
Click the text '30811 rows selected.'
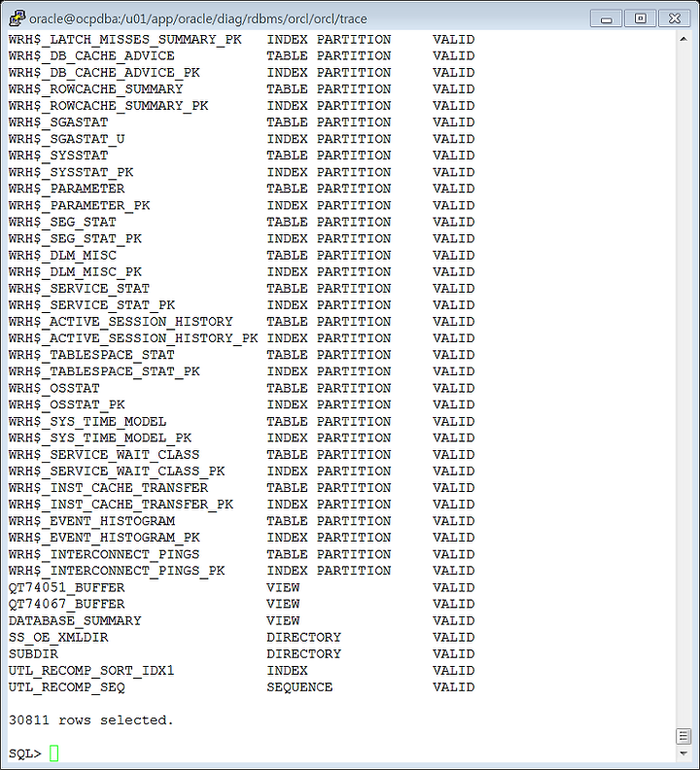[x=91, y=720]
